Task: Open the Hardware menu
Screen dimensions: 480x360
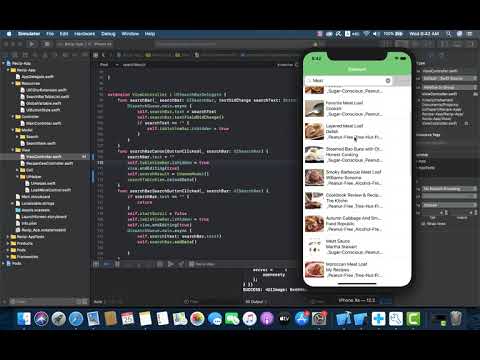Action: 85,34
